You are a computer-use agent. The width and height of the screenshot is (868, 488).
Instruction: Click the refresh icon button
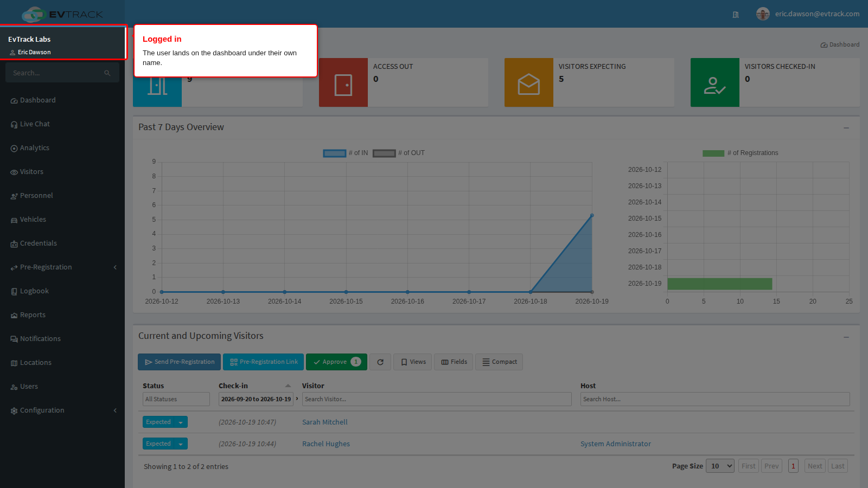pyautogui.click(x=380, y=362)
